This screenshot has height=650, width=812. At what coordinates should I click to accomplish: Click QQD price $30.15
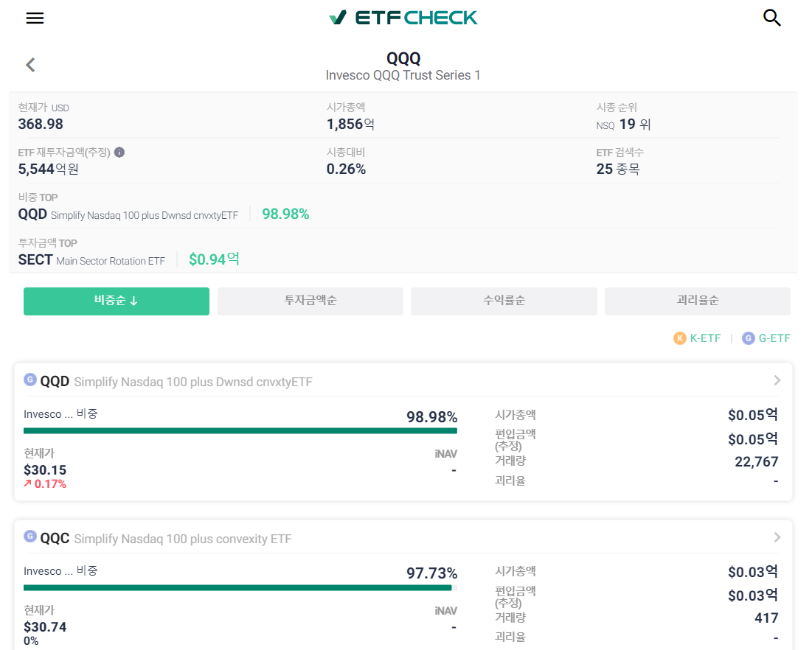click(x=45, y=470)
